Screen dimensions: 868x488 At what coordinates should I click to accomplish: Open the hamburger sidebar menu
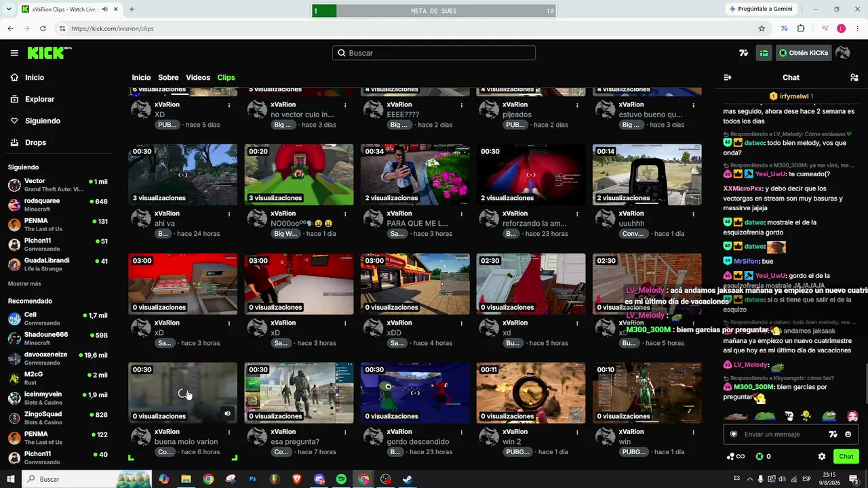tap(14, 53)
